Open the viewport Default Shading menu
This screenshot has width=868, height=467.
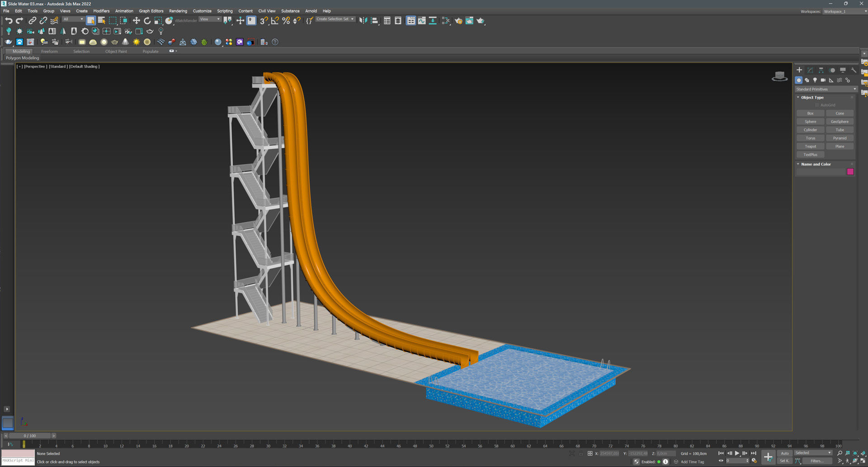[x=84, y=67]
